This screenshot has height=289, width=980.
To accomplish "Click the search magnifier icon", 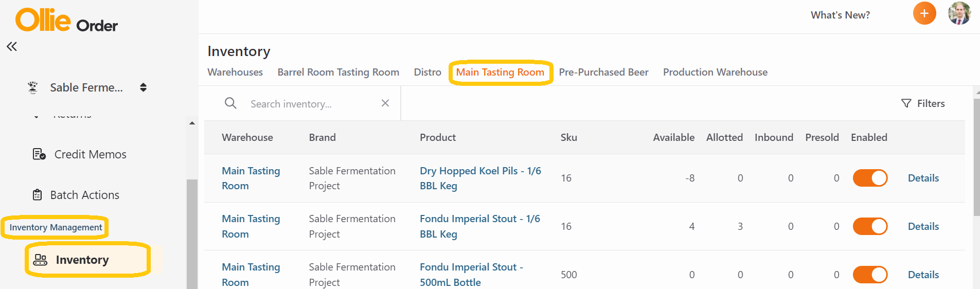I will click(230, 103).
